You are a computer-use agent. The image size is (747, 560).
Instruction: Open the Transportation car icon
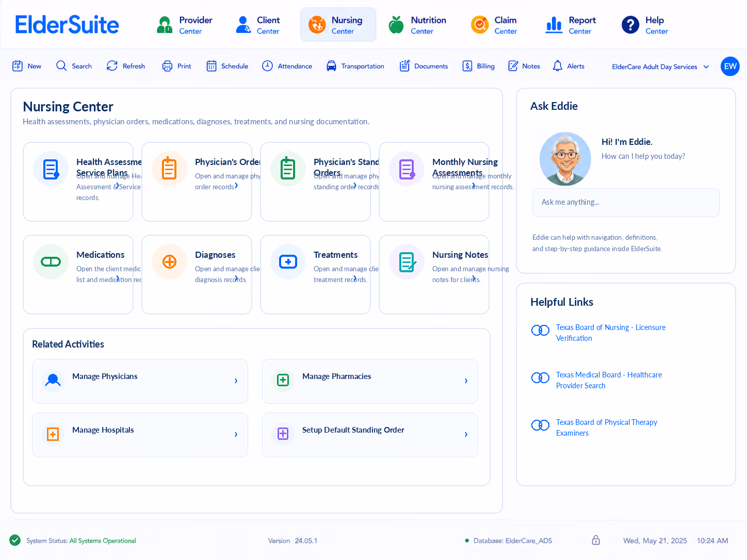coord(331,66)
